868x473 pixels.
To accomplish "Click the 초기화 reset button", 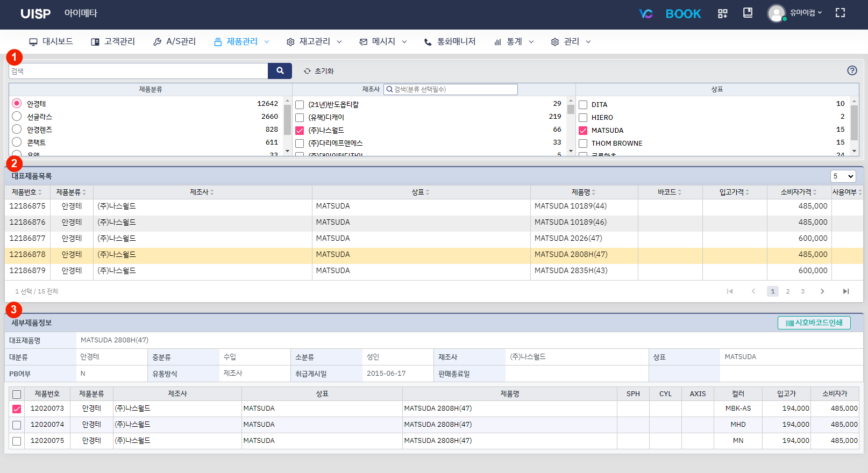I will pos(319,71).
